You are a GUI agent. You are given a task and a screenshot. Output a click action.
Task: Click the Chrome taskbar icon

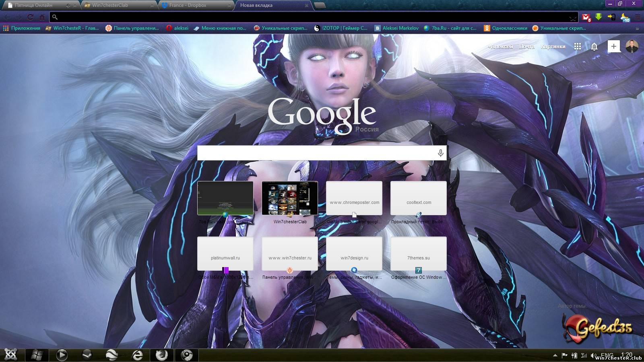click(187, 355)
